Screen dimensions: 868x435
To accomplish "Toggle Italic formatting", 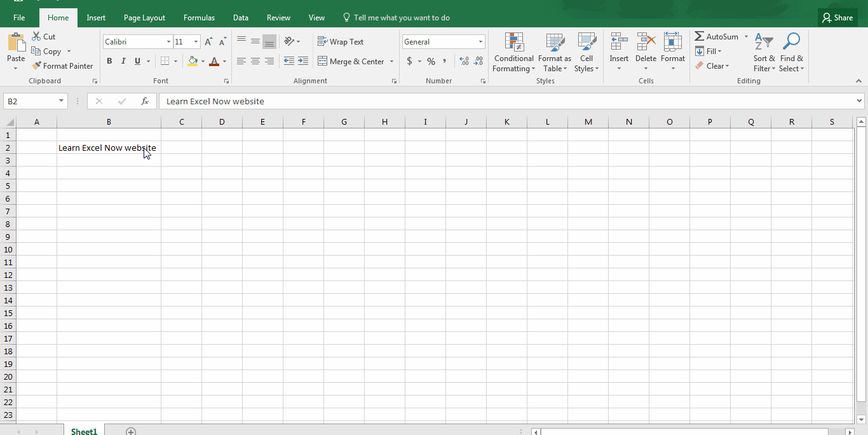I will (x=123, y=61).
